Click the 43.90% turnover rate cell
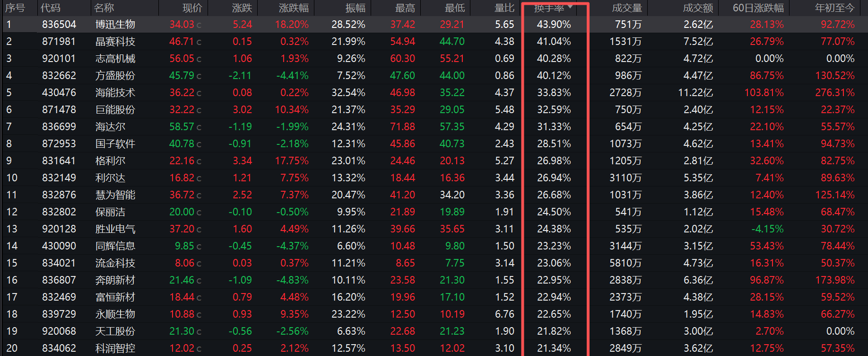 tap(554, 25)
